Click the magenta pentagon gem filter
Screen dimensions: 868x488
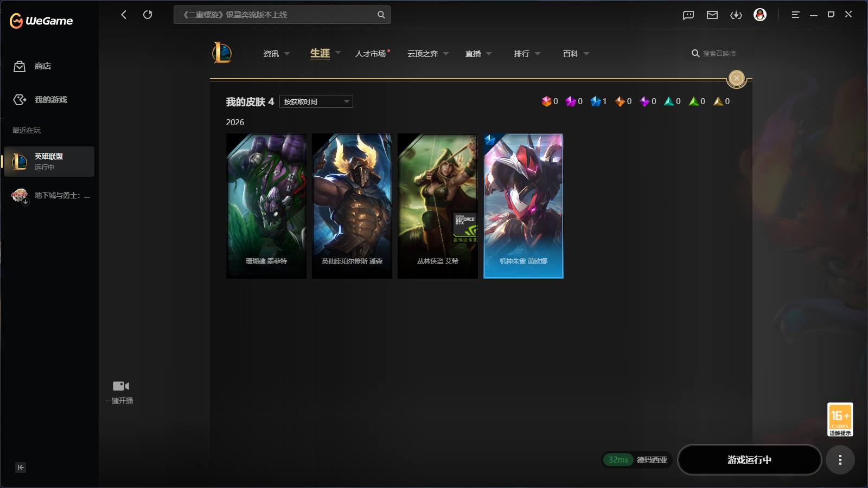point(571,101)
